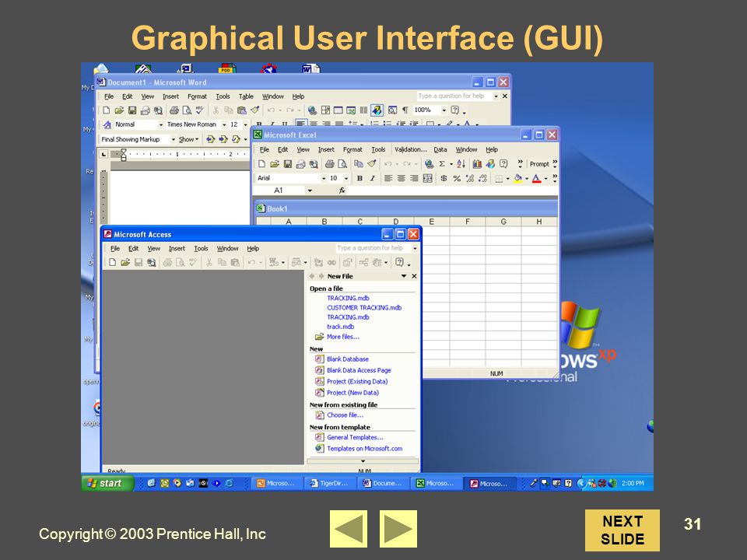Click the Merge and Center icon in Excel
This screenshot has height=560, width=747.
(427, 178)
